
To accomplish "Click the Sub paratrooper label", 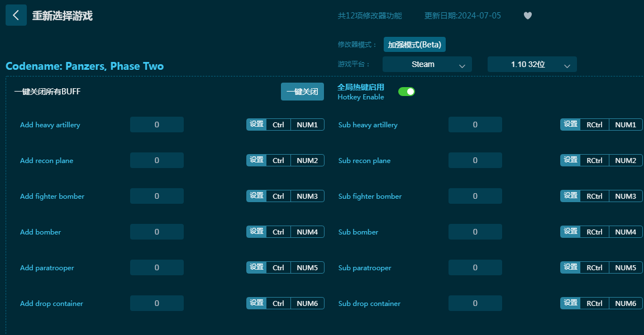I will click(x=365, y=267).
